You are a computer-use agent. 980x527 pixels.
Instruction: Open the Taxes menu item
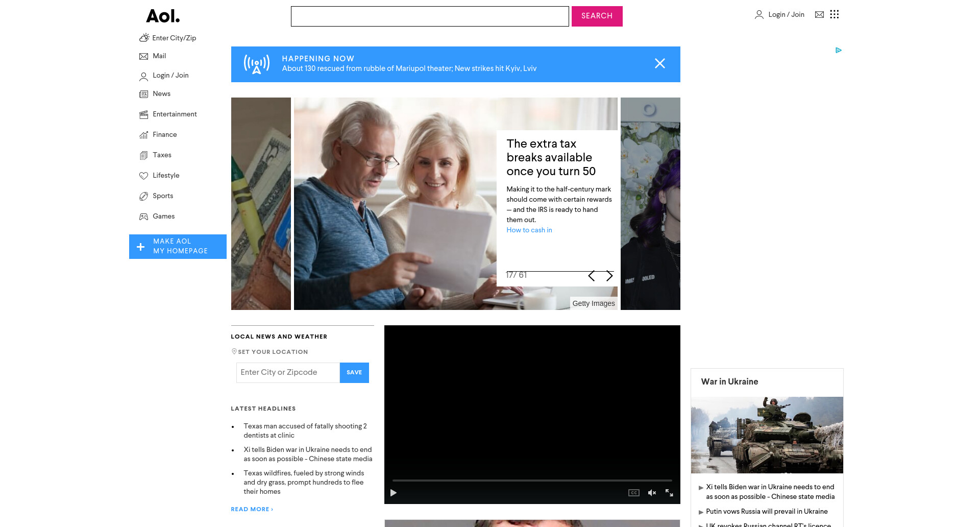(x=162, y=155)
